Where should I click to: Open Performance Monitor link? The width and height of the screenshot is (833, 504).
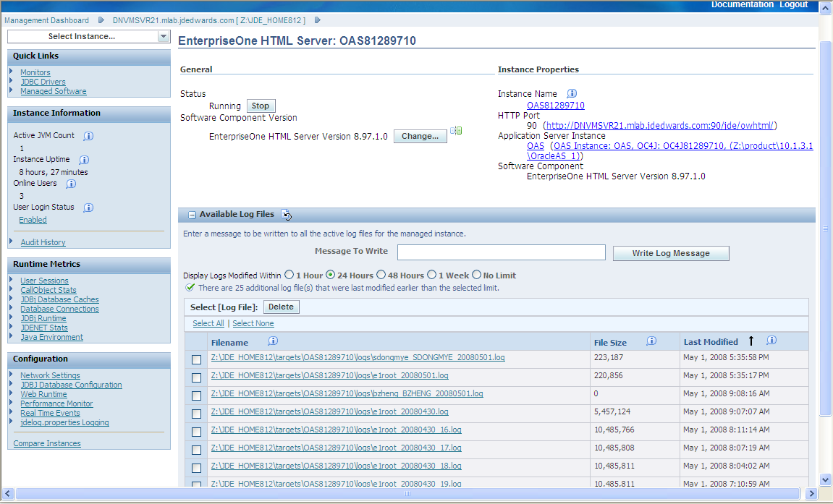[56, 403]
